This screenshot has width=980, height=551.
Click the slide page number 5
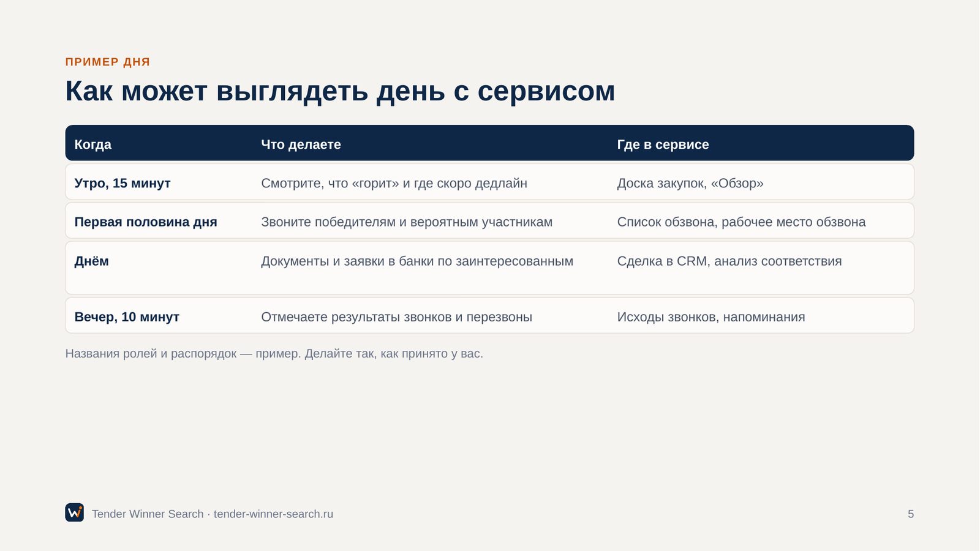tap(911, 514)
